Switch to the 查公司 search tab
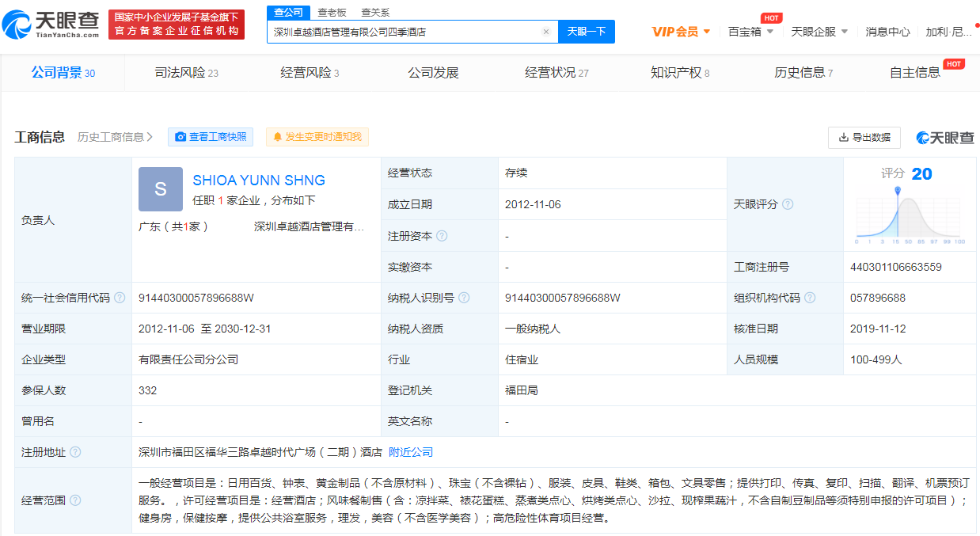Viewport: 980px width, 536px height. pyautogui.click(x=288, y=12)
